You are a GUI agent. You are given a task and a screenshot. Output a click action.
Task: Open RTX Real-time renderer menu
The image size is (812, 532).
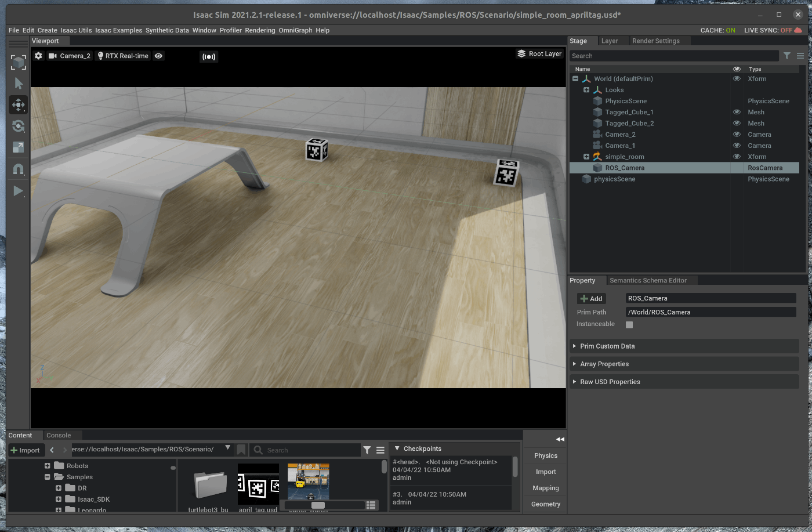click(x=122, y=56)
